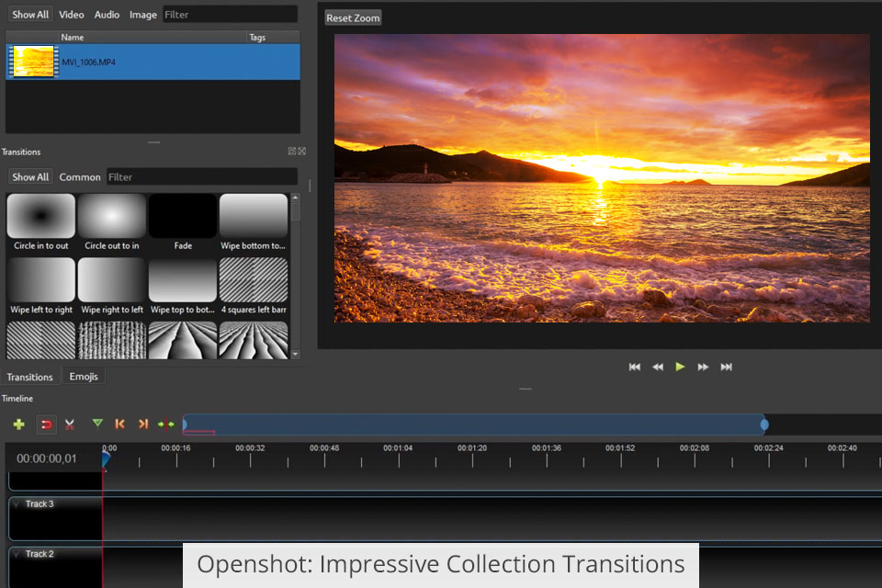Jump to the end of the video
Screen dimensions: 882x588
click(x=726, y=367)
